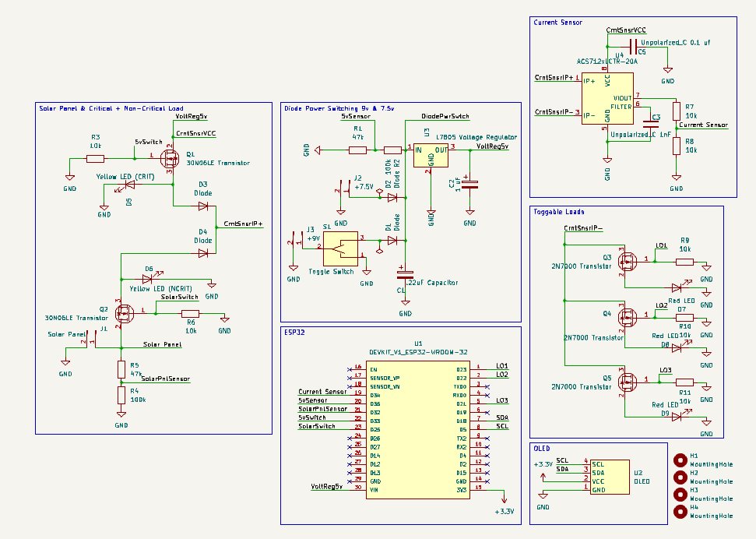The image size is (756, 539).
Task: Click the "Diode Power Switching 9v & 7.5v" title
Action: 339,108
